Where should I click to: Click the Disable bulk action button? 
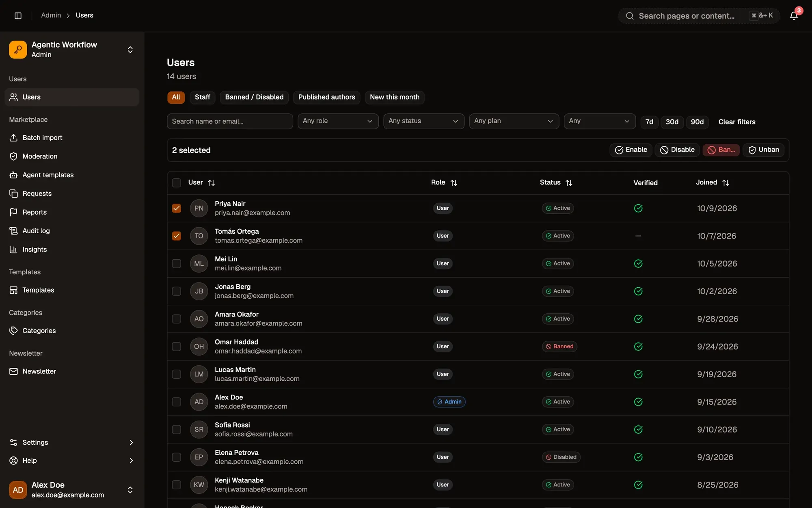(x=677, y=150)
